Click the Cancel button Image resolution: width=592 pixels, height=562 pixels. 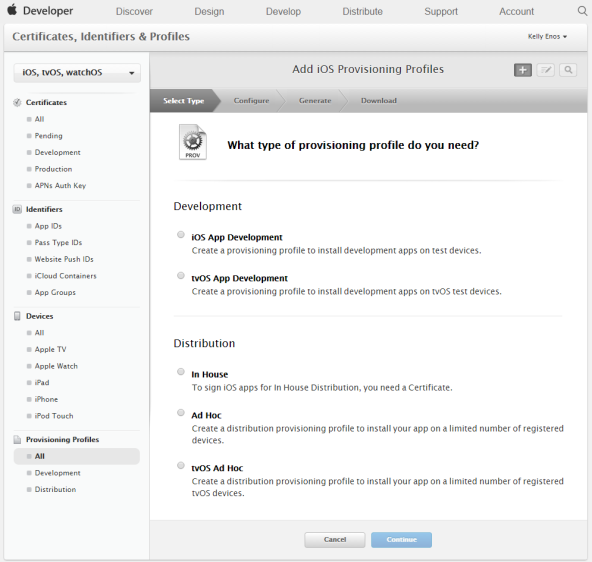(335, 540)
